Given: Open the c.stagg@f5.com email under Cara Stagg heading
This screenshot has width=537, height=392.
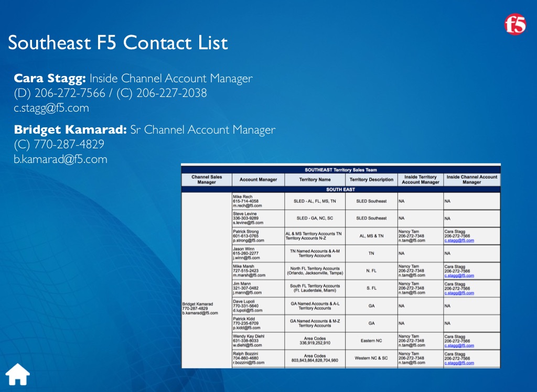Looking at the screenshot, I should [51, 108].
